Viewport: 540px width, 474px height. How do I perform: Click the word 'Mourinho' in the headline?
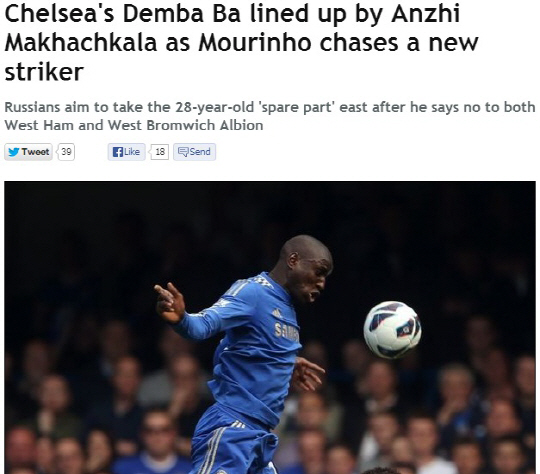click(x=255, y=43)
